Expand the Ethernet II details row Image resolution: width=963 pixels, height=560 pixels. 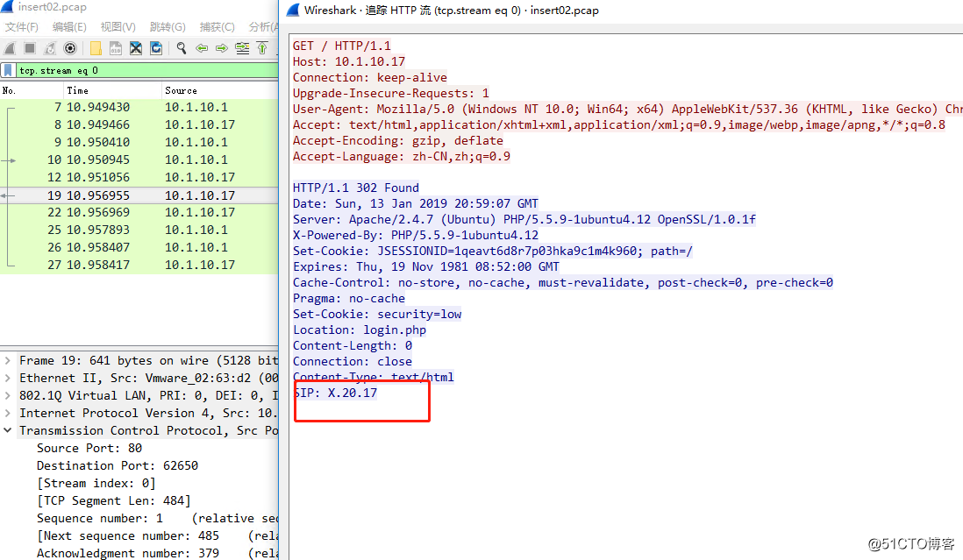[7, 379]
